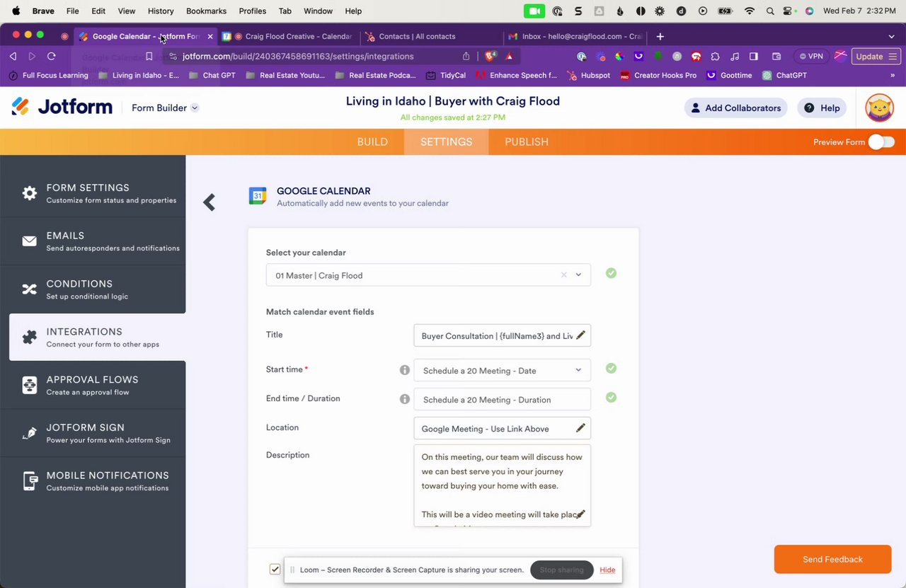Screen dimensions: 906x588
Task: Switch to the BUILD tab
Action: (372, 142)
